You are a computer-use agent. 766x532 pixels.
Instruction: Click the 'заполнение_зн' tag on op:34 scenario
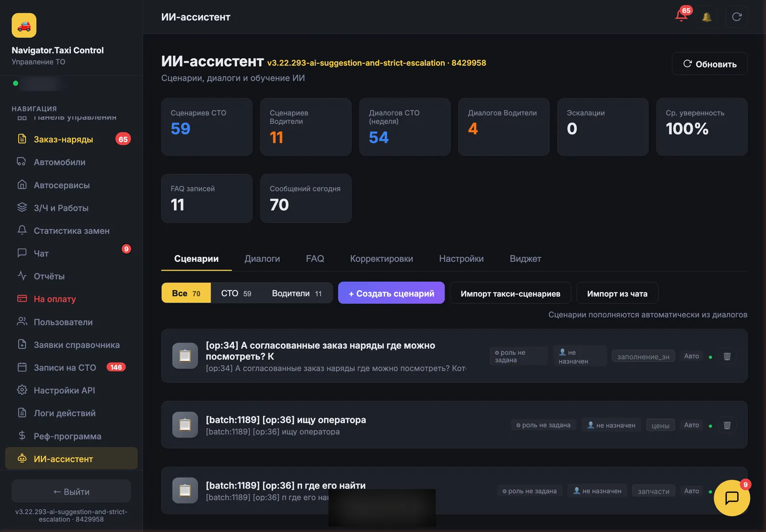click(x=643, y=356)
